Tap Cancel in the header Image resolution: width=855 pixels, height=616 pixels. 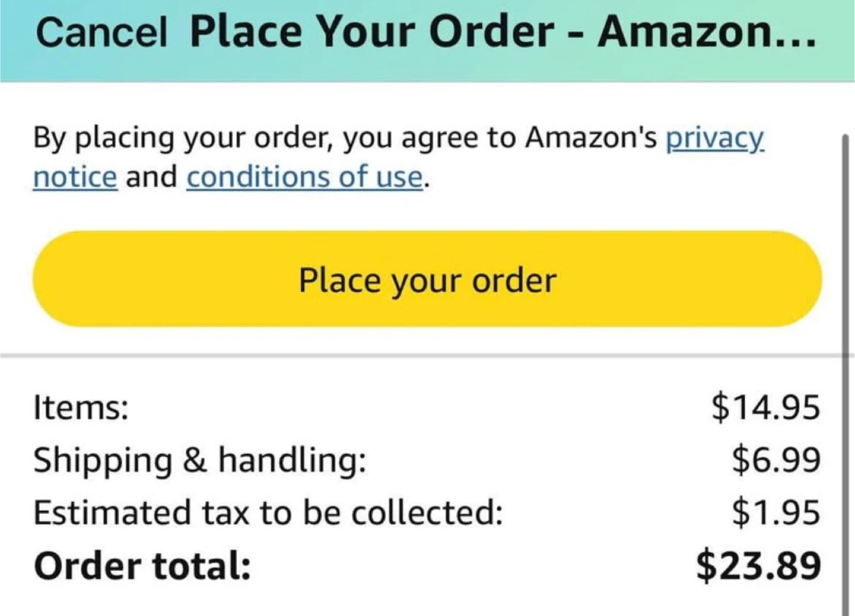coord(101,32)
